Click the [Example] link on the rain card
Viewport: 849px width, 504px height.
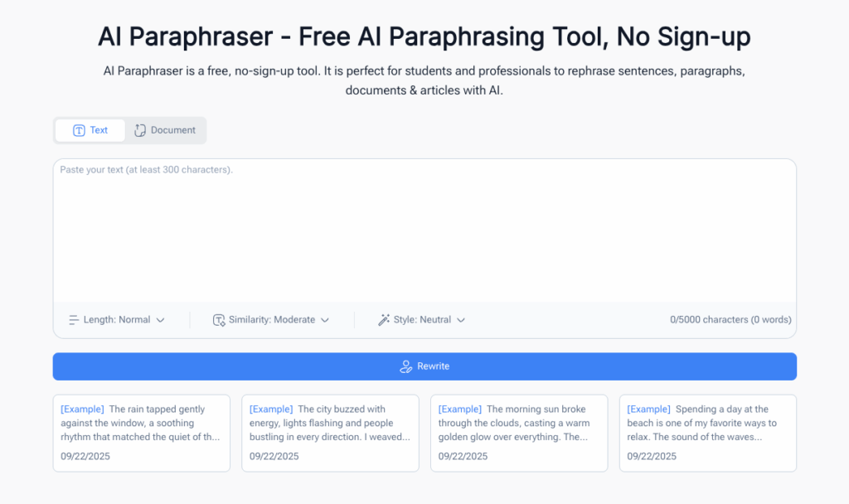tap(81, 408)
